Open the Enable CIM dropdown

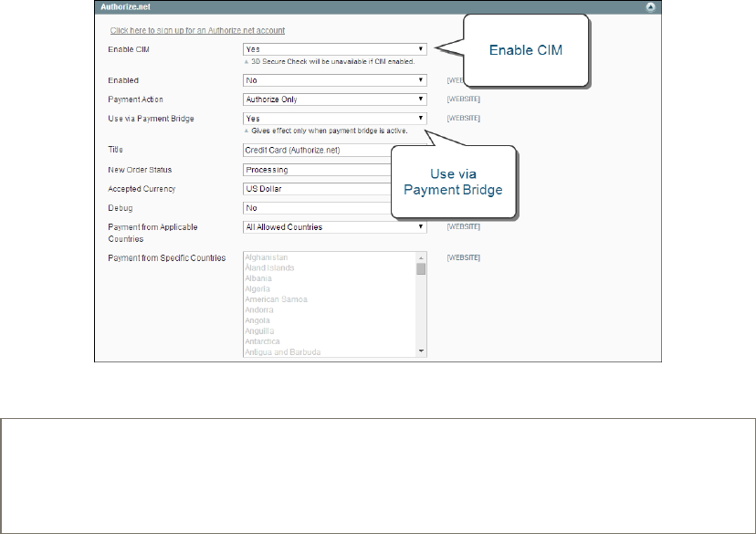(x=334, y=49)
